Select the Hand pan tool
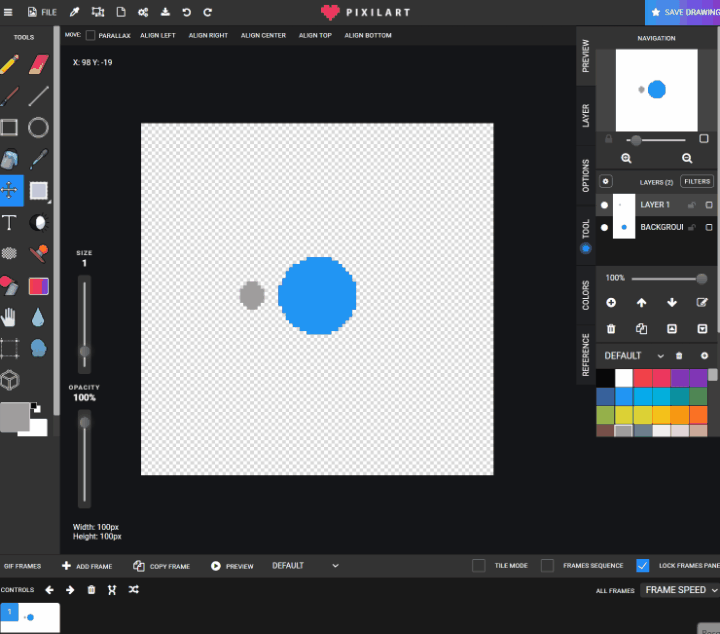Screen dimensions: 720x634 point(9,317)
